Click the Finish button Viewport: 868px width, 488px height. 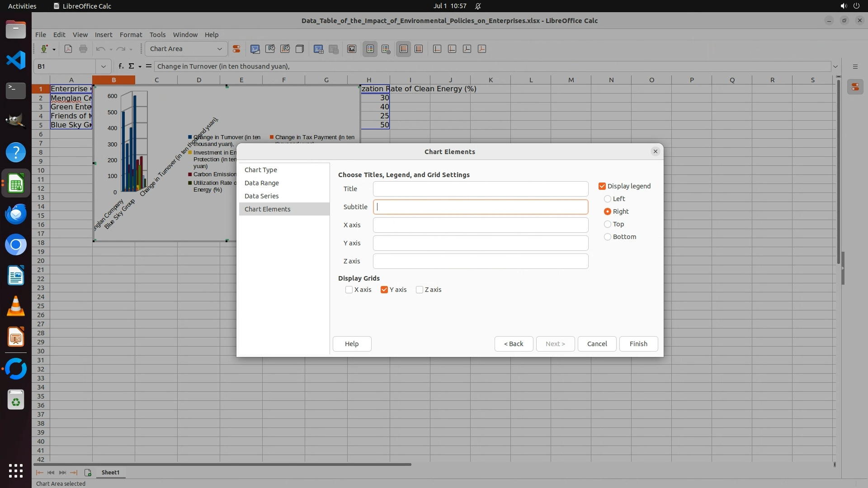[638, 344]
